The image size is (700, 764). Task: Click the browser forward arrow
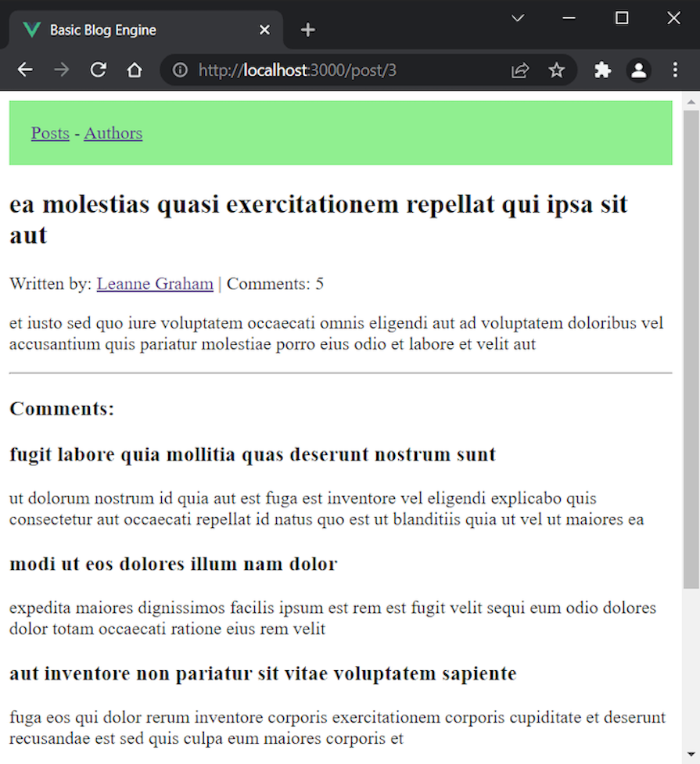(x=61, y=70)
